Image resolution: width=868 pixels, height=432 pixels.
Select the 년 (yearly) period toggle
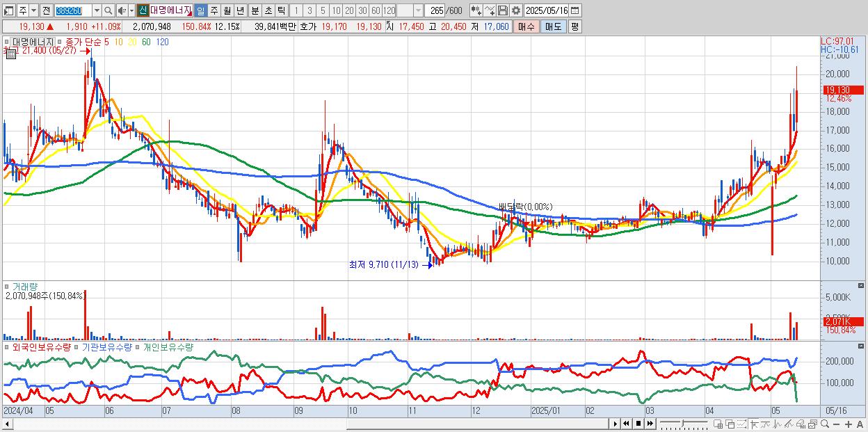tap(240, 10)
